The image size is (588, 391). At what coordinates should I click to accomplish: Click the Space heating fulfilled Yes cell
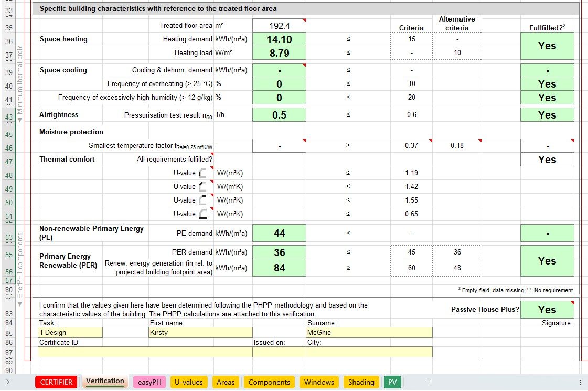[547, 46]
